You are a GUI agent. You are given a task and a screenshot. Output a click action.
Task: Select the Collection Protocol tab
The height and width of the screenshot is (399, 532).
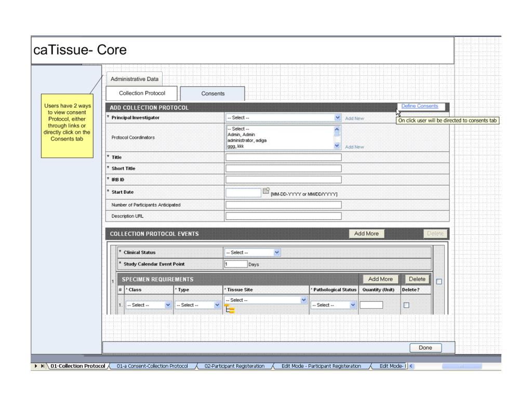[142, 94]
